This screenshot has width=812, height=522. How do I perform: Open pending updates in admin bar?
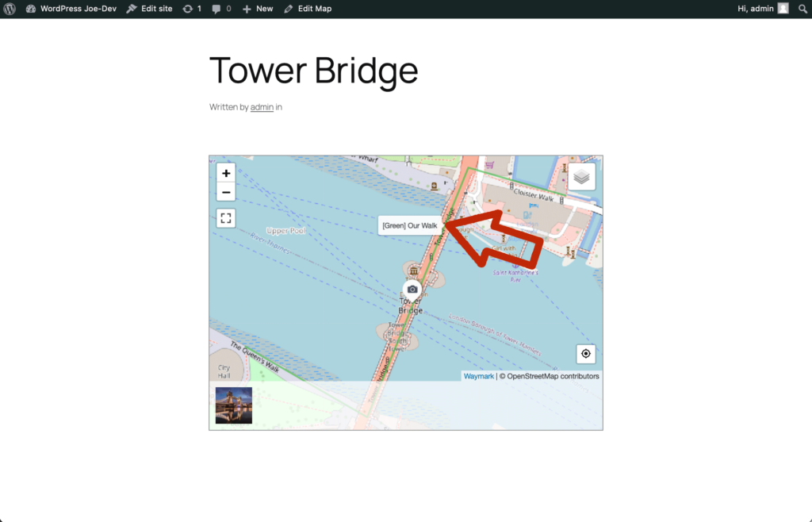[x=191, y=9]
